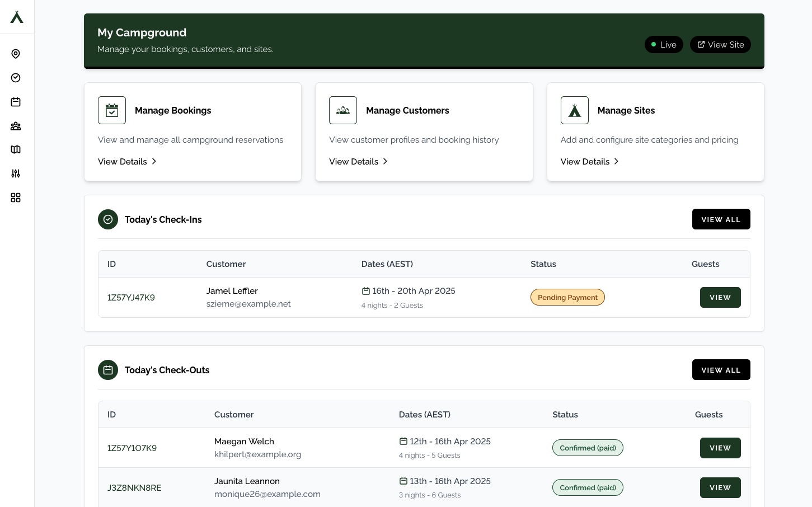
Task: Click the tent icon on Manage Sites card
Action: [575, 110]
